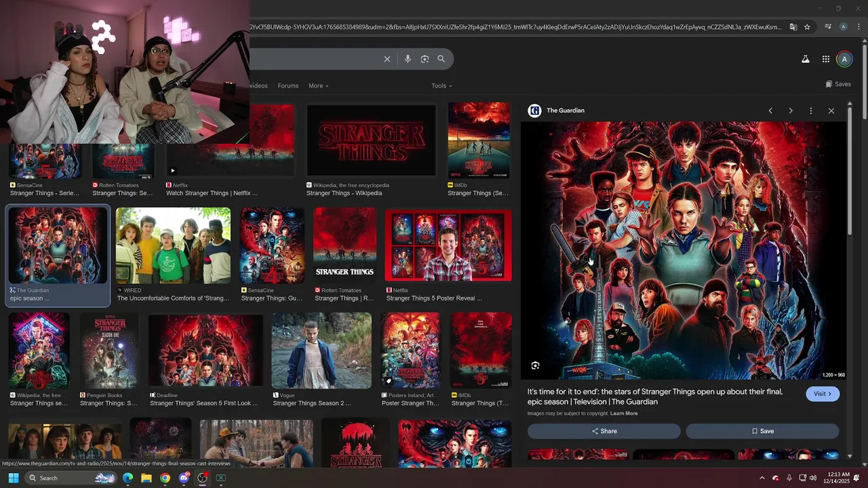This screenshot has width=868, height=488.
Task: Click the magnifier search button
Action: pyautogui.click(x=441, y=59)
